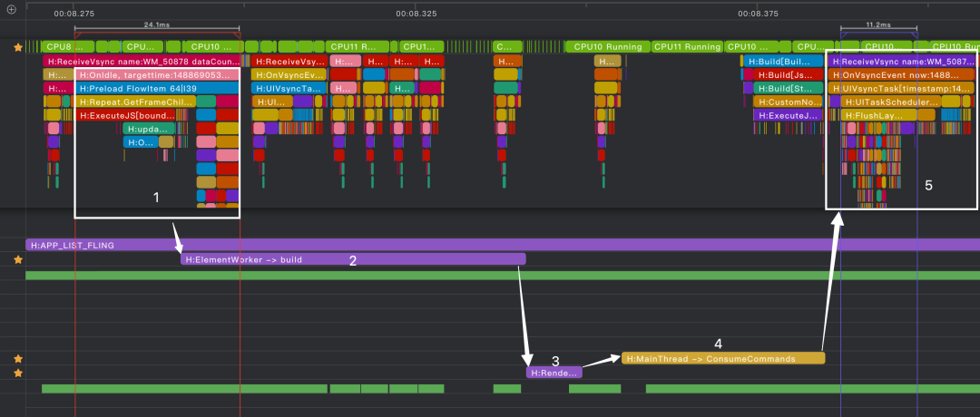Select the blue H:O... slice
Screen dimensions: 980x417
(x=141, y=141)
